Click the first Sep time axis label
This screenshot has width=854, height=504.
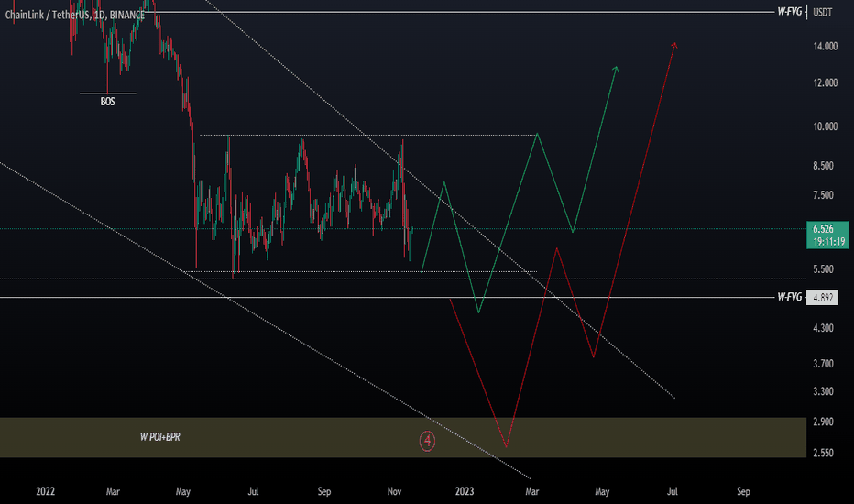point(324,491)
